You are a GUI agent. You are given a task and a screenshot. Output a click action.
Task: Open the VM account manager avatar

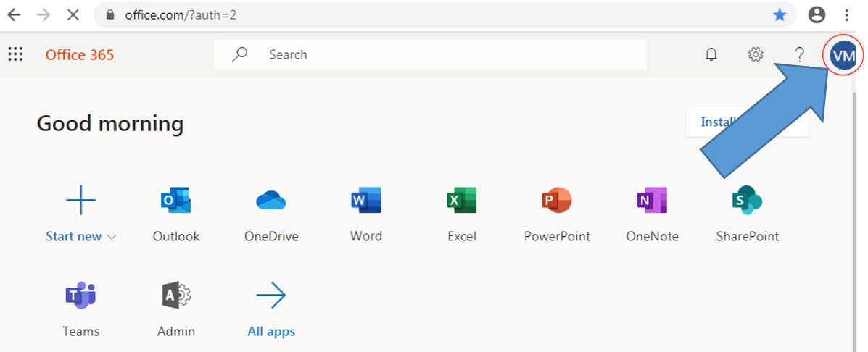843,55
